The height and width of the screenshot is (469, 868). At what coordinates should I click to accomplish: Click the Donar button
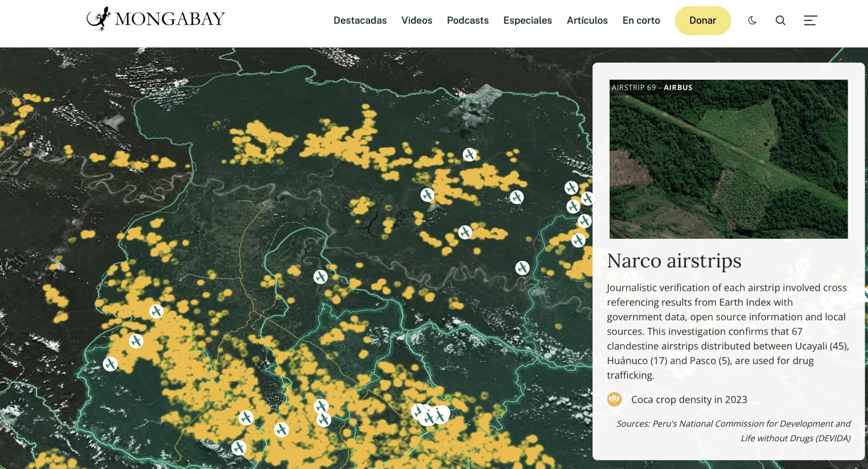coord(702,20)
